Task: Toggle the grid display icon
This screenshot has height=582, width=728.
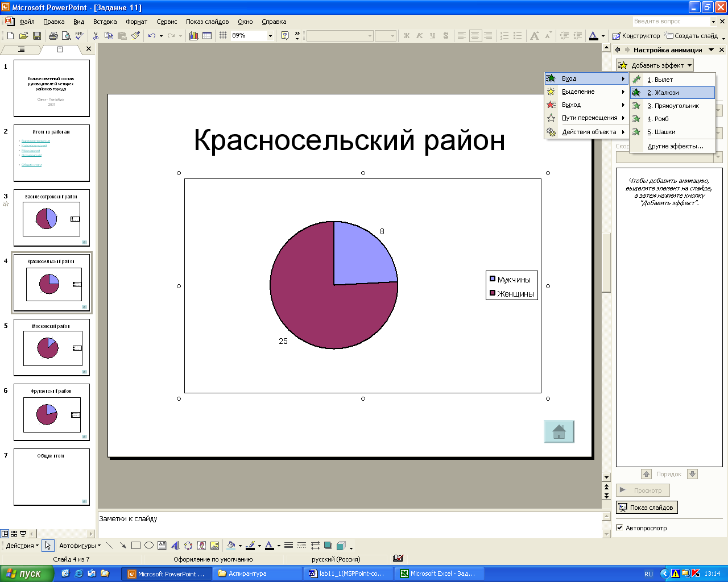Action: pyautogui.click(x=223, y=36)
